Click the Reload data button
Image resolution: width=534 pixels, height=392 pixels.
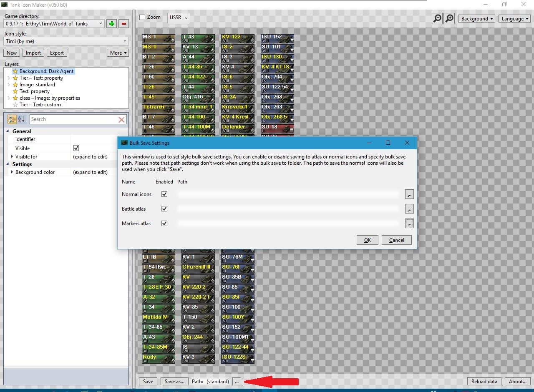(x=484, y=382)
